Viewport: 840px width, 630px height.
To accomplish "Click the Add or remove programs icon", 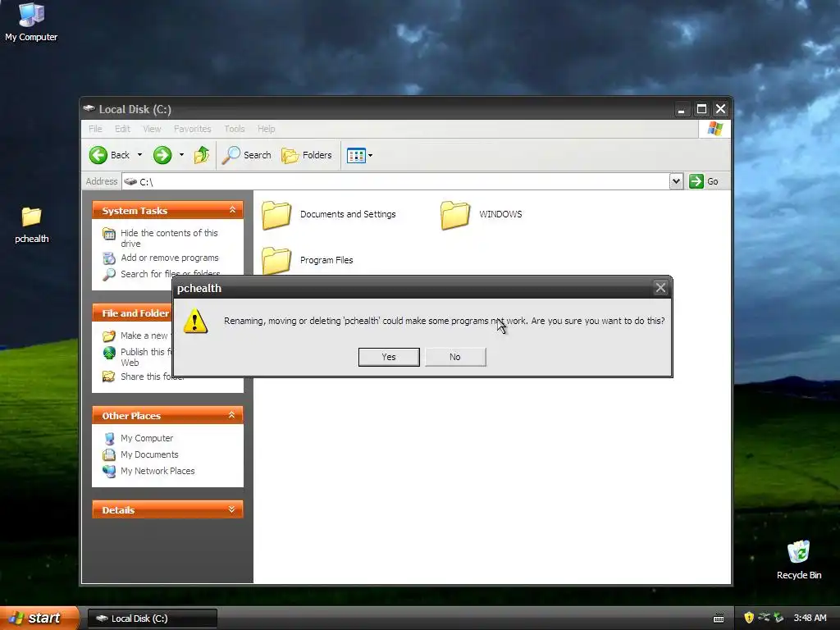I will pyautogui.click(x=109, y=258).
